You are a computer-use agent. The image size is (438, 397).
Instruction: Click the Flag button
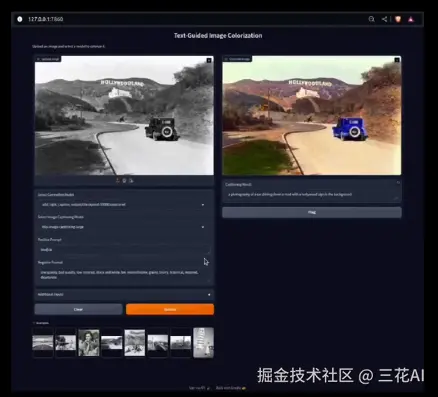point(312,212)
